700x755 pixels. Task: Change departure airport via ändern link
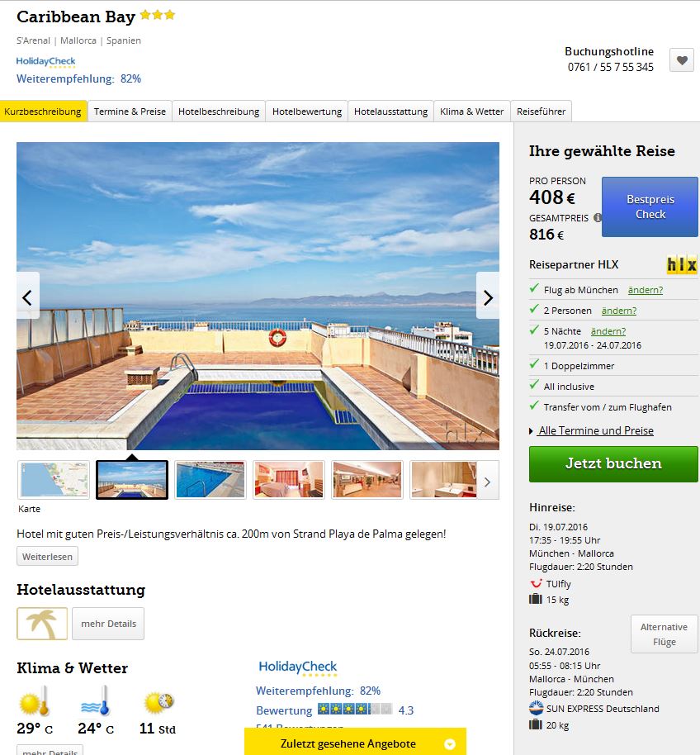pos(646,290)
